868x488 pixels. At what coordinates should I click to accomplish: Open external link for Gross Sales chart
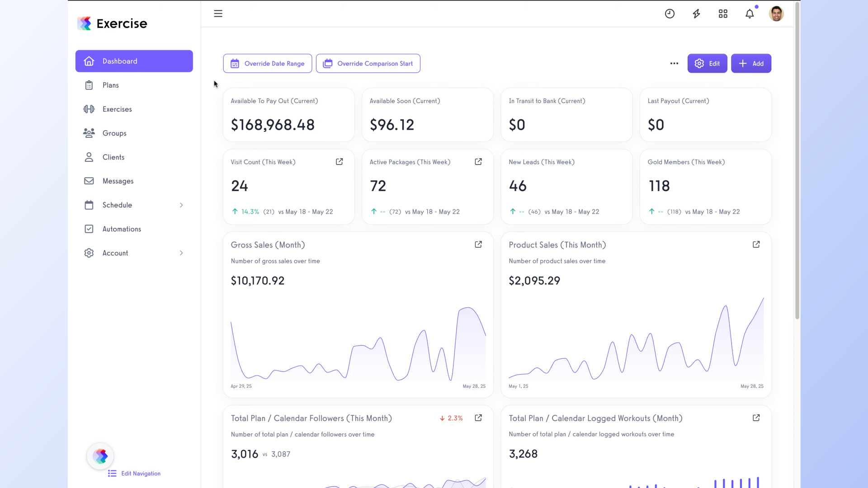(x=478, y=244)
